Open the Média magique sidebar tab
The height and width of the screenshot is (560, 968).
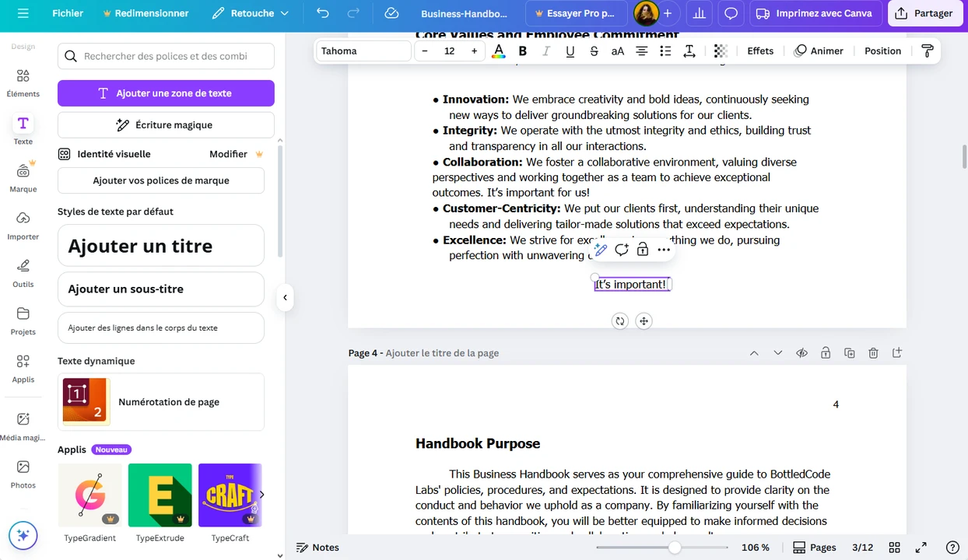tap(23, 426)
